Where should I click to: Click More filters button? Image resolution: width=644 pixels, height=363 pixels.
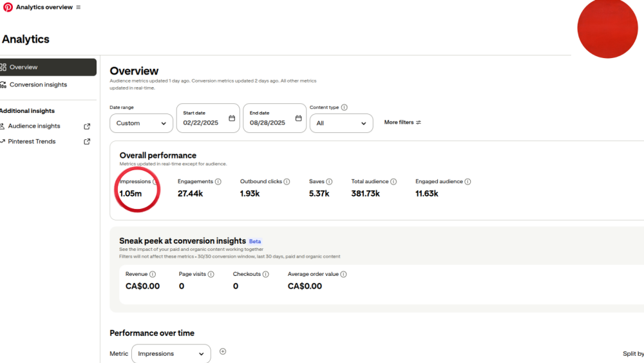pos(402,123)
